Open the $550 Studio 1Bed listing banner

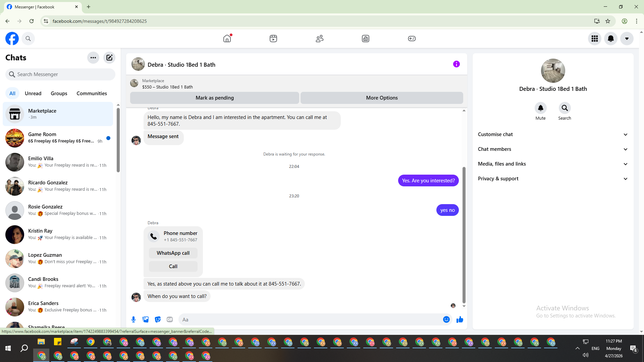297,84
